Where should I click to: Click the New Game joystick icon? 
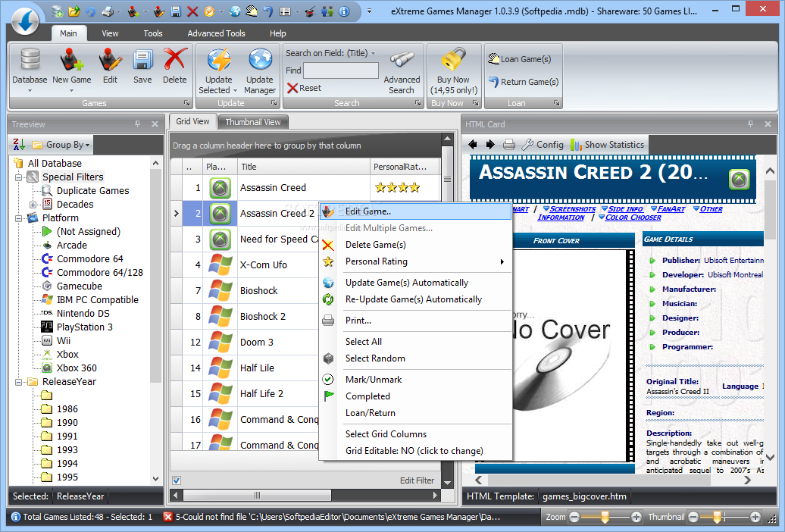click(71, 59)
